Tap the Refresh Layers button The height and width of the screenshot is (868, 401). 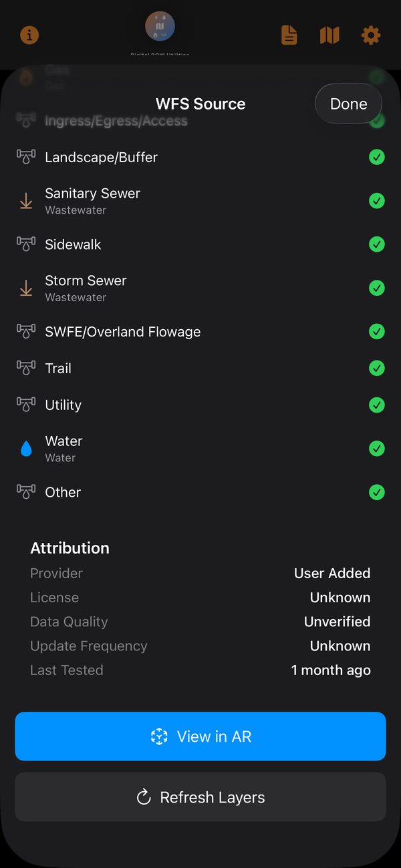(200, 797)
